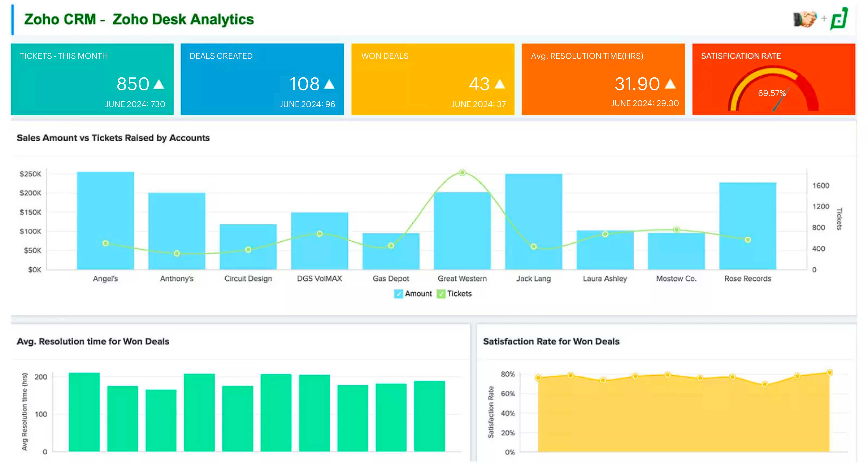Select the Avg. Resolution Time card
Viewport: 868px width, 463px height.
click(603, 79)
